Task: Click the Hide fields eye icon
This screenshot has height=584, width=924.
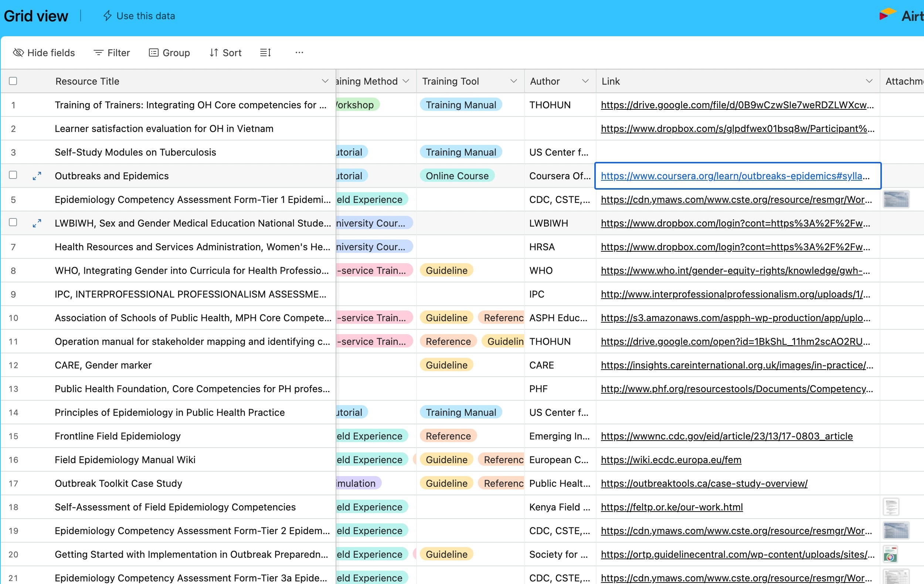Action: [x=18, y=52]
